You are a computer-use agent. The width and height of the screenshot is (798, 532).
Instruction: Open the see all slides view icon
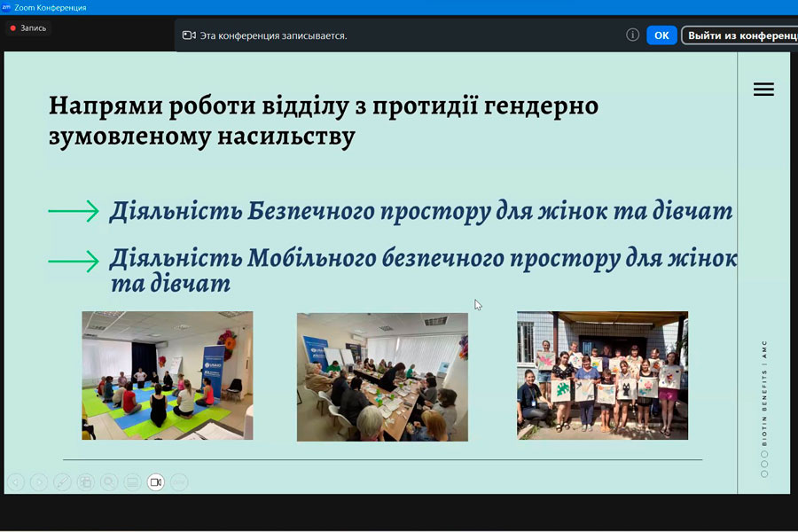pos(86,481)
